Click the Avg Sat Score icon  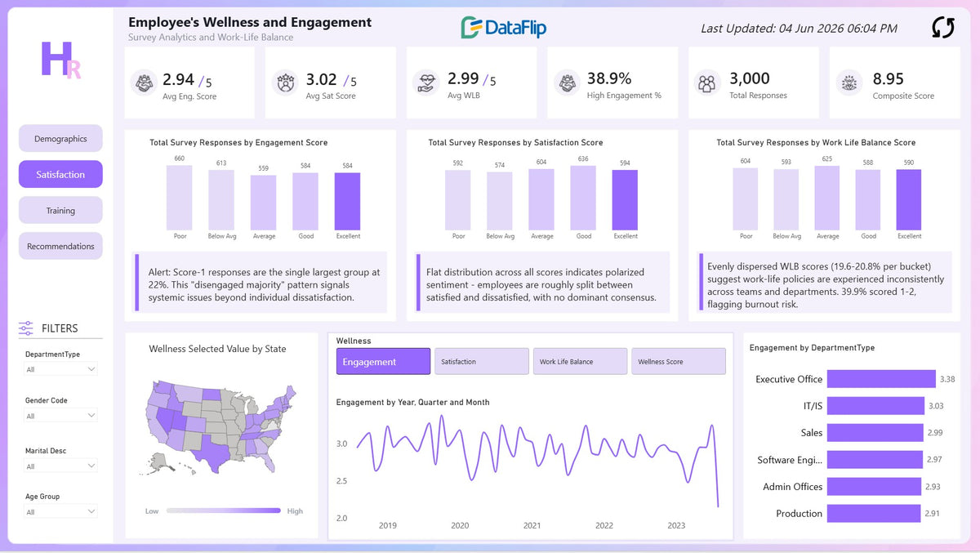286,83
